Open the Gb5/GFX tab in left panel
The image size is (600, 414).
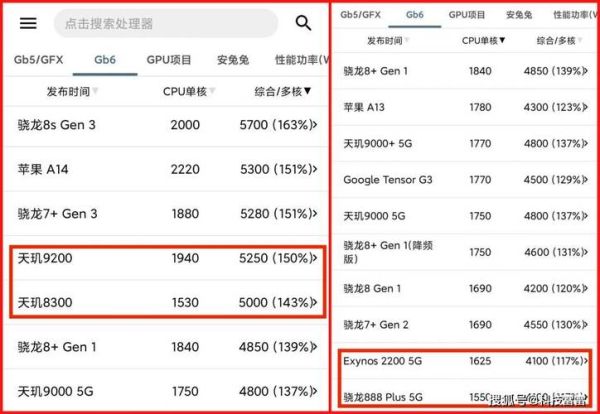pos(37,60)
